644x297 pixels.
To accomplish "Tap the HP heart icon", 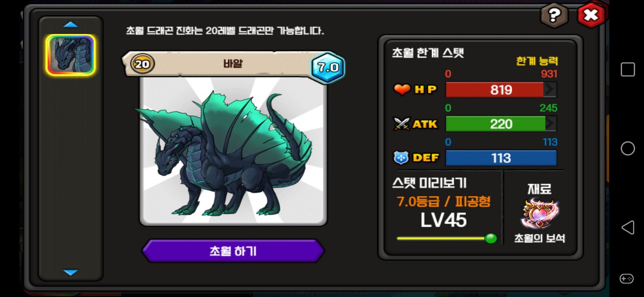I will [x=402, y=89].
